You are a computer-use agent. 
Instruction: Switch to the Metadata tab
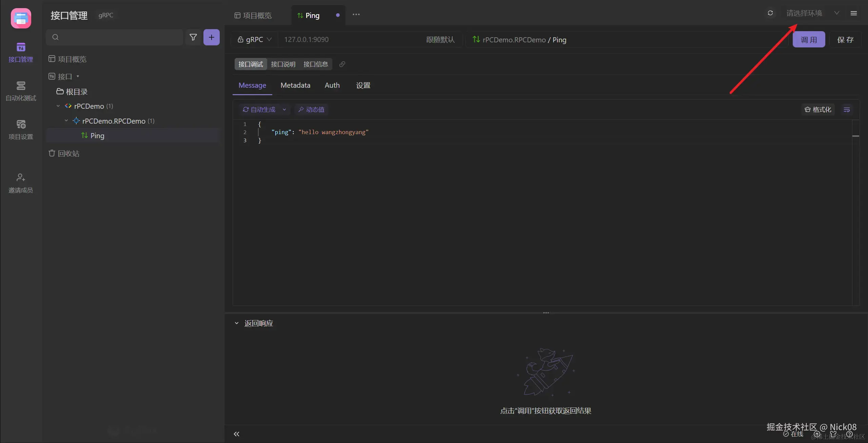(295, 85)
